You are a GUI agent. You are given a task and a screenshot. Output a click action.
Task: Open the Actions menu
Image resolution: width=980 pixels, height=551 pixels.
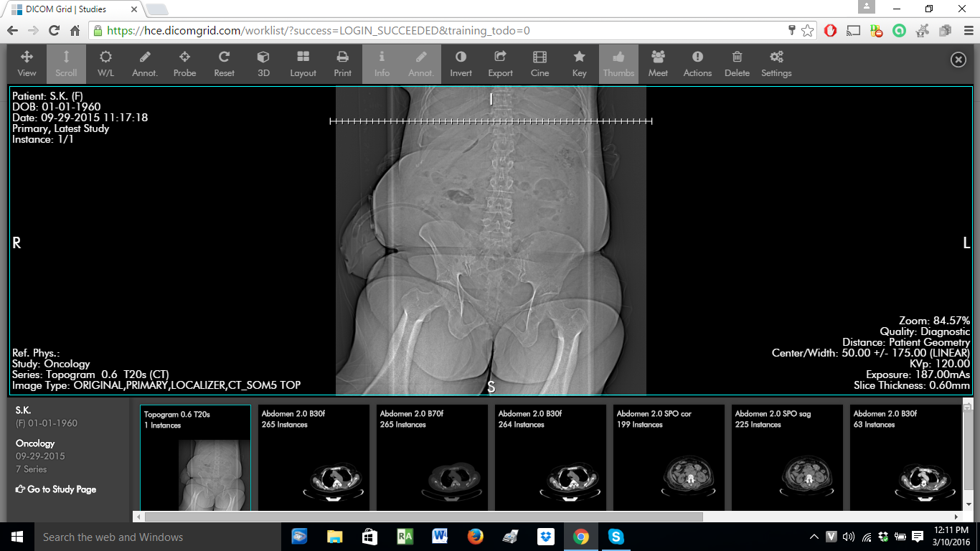click(x=697, y=64)
